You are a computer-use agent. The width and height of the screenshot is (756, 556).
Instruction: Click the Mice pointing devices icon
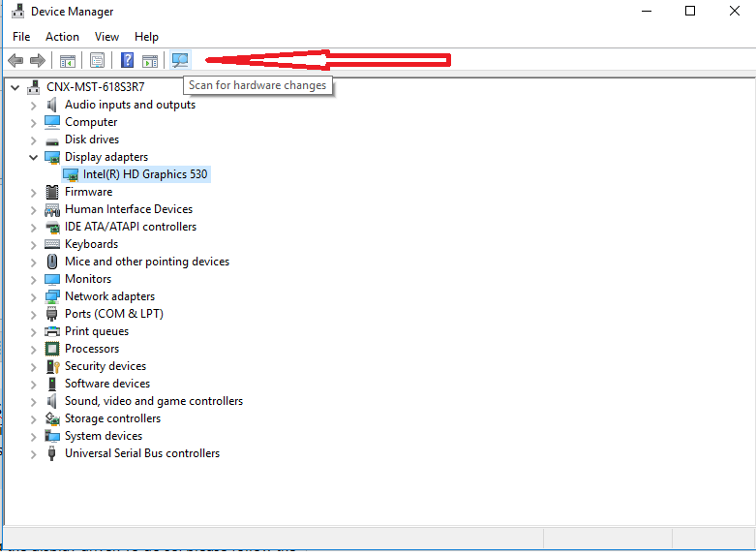[52, 262]
